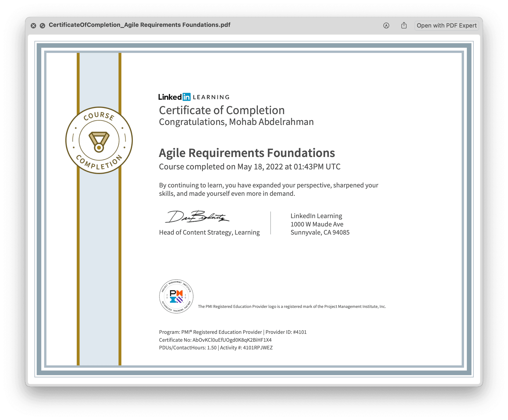This screenshot has height=420, width=508.
Task: Click the Open with PDF Expert button
Action: click(446, 25)
